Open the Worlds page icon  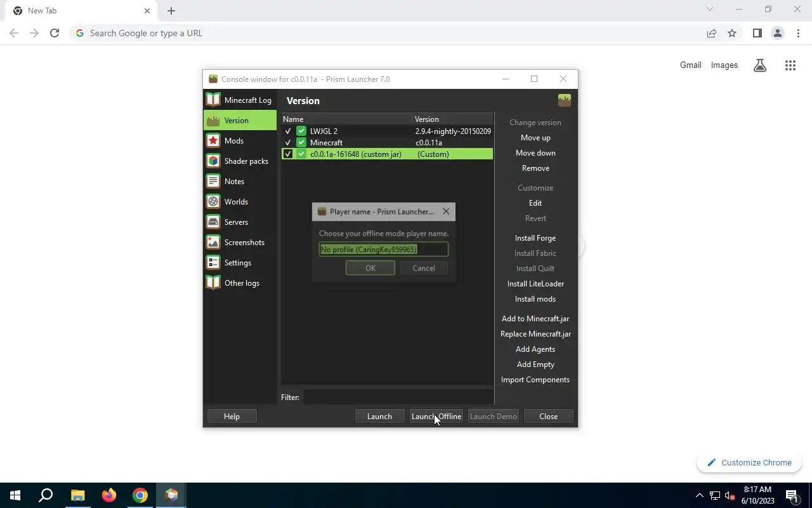point(213,202)
